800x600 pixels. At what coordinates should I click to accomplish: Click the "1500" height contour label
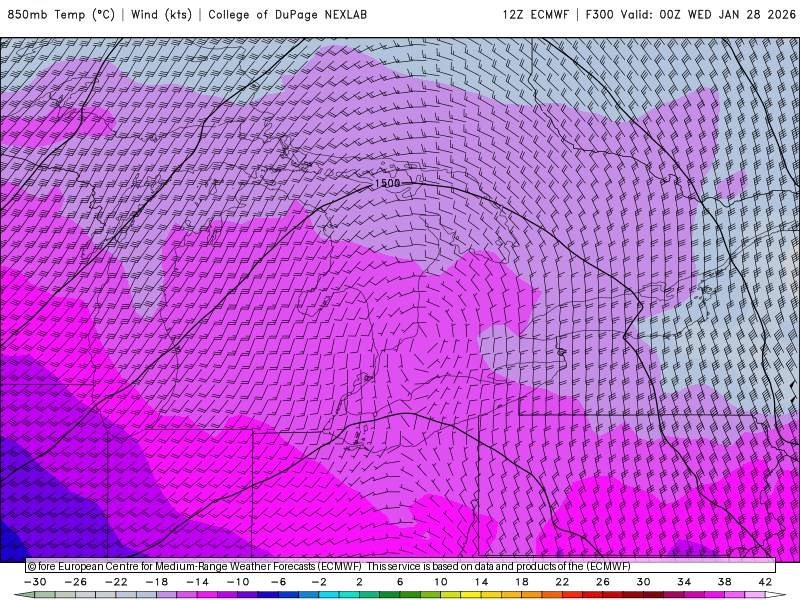tap(388, 183)
